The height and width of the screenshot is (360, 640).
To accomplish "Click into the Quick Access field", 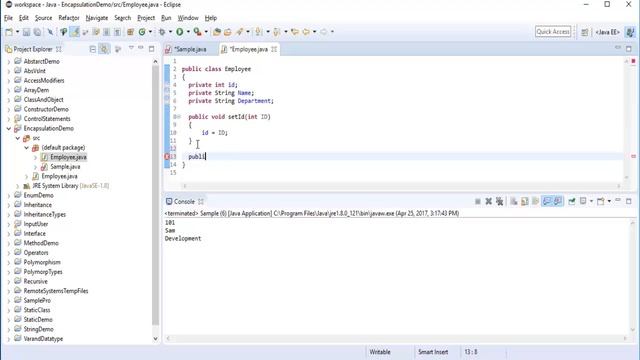I will click(553, 32).
